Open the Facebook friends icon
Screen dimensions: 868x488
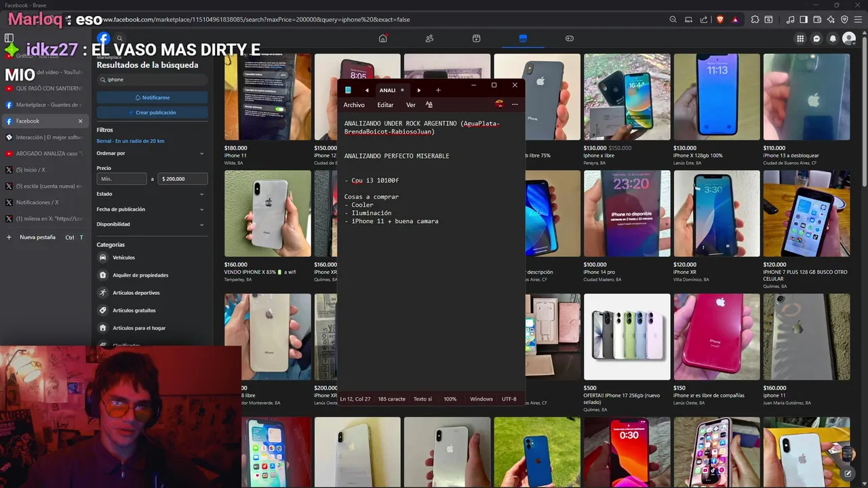pyautogui.click(x=429, y=39)
